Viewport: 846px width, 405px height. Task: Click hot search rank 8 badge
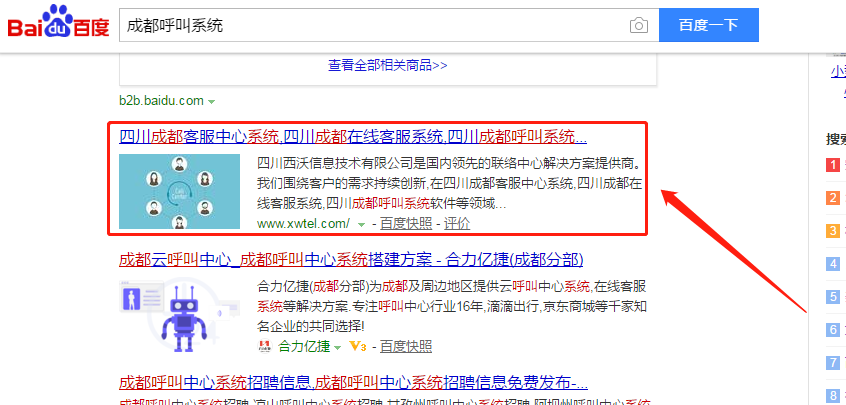click(x=834, y=396)
